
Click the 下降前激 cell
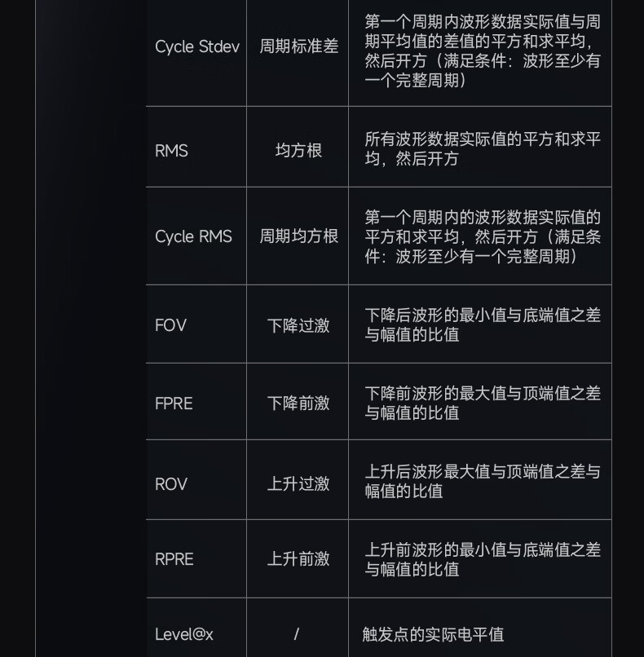click(x=298, y=403)
